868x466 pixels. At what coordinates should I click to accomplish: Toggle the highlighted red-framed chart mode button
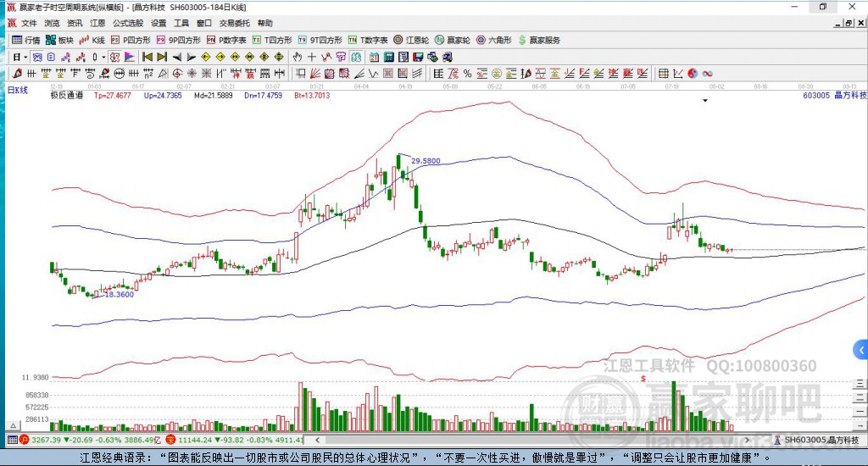click(114, 57)
